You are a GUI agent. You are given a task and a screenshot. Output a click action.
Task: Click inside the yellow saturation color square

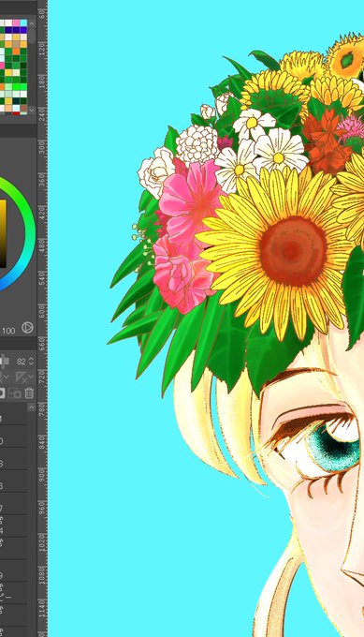click(x=3, y=233)
